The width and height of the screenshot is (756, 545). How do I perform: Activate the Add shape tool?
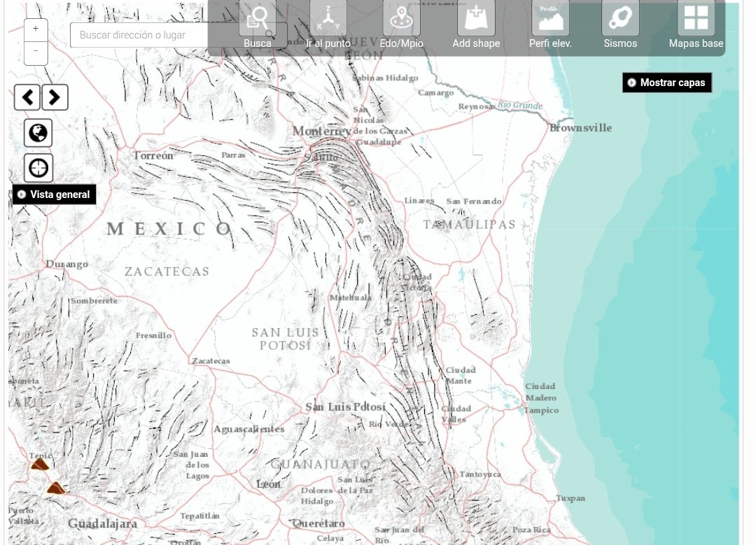click(x=476, y=25)
